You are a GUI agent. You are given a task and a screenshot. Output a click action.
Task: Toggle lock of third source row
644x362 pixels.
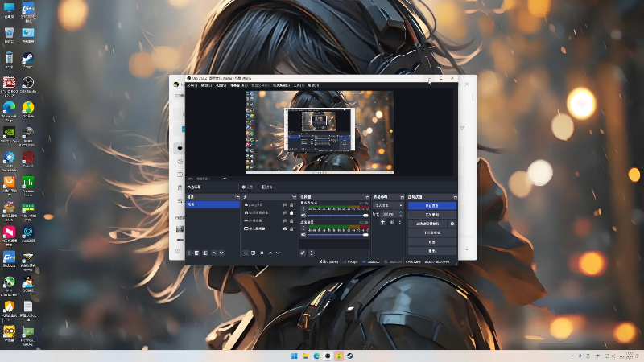(x=291, y=220)
